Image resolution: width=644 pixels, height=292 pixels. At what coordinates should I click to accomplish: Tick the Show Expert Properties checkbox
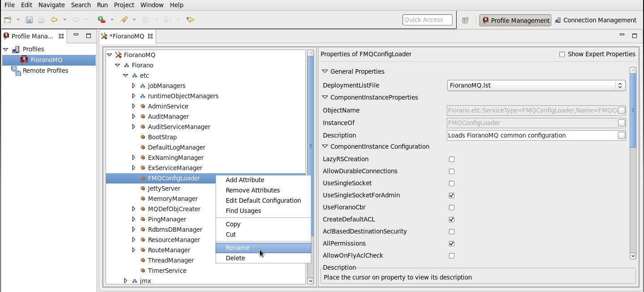tap(562, 54)
